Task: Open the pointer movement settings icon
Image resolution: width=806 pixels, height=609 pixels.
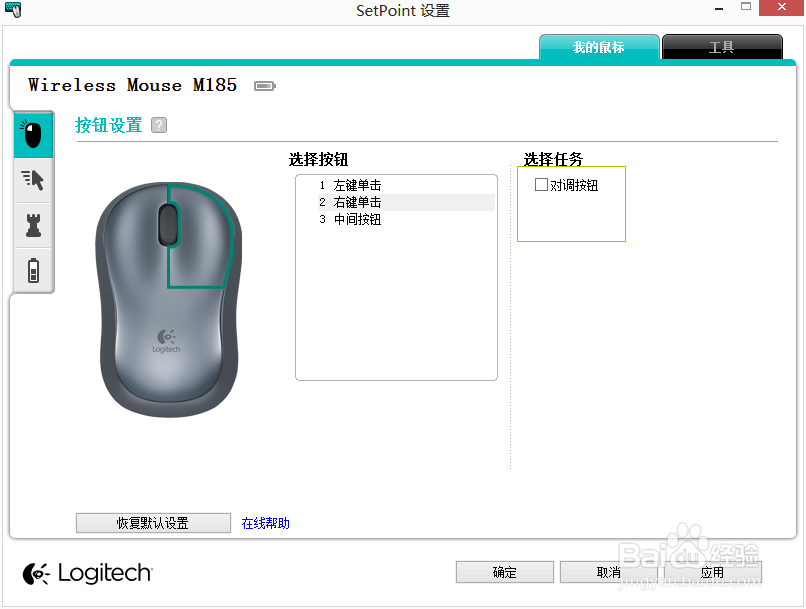Action: coord(33,180)
